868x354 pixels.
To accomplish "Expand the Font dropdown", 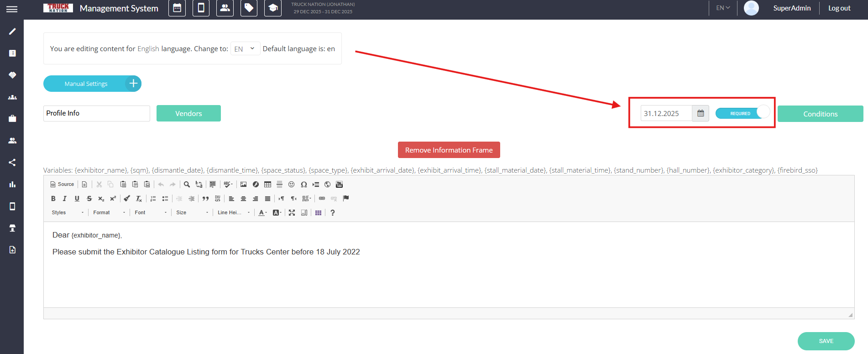I will click(x=151, y=213).
